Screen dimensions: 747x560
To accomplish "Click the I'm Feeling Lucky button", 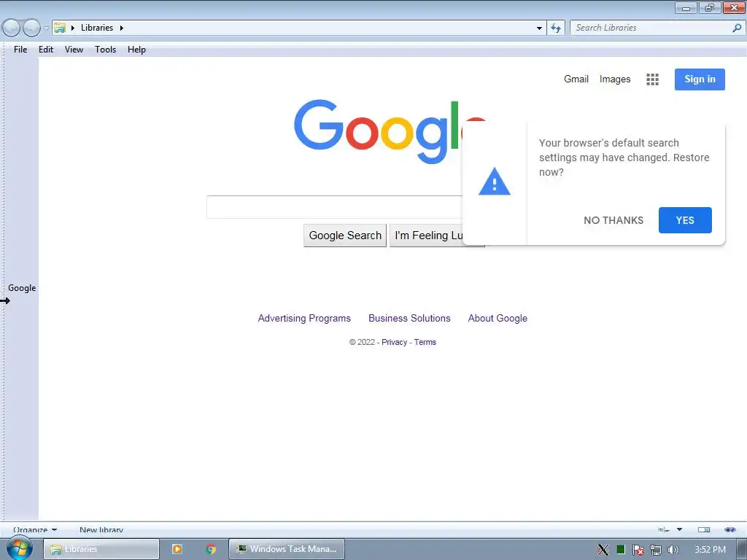I will tap(426, 236).
